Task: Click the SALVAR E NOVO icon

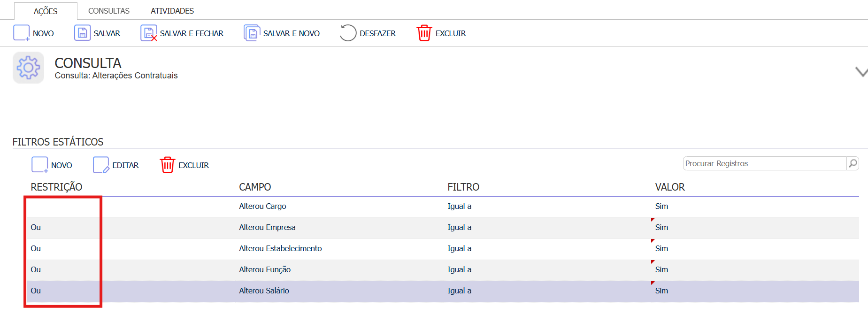Action: point(252,33)
